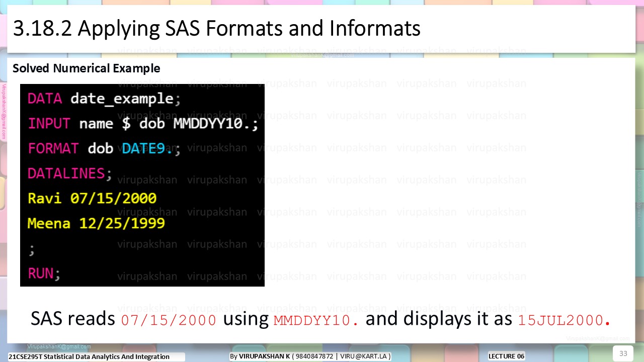The image size is (644, 362).
Task: Click the black SAS code block image
Action: tap(142, 185)
